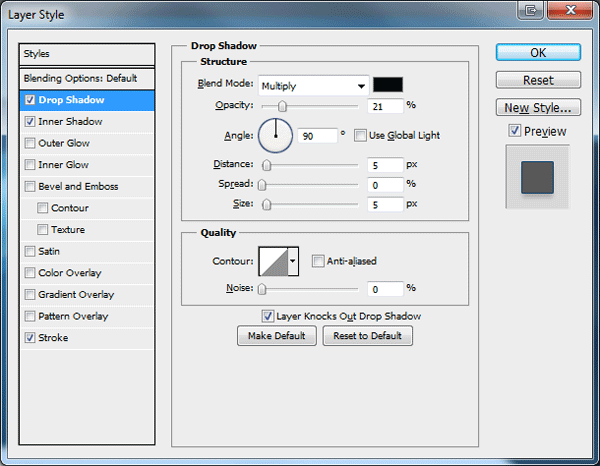Open the Contour picker dropdown arrow
This screenshot has height=466, width=600.
coord(293,261)
